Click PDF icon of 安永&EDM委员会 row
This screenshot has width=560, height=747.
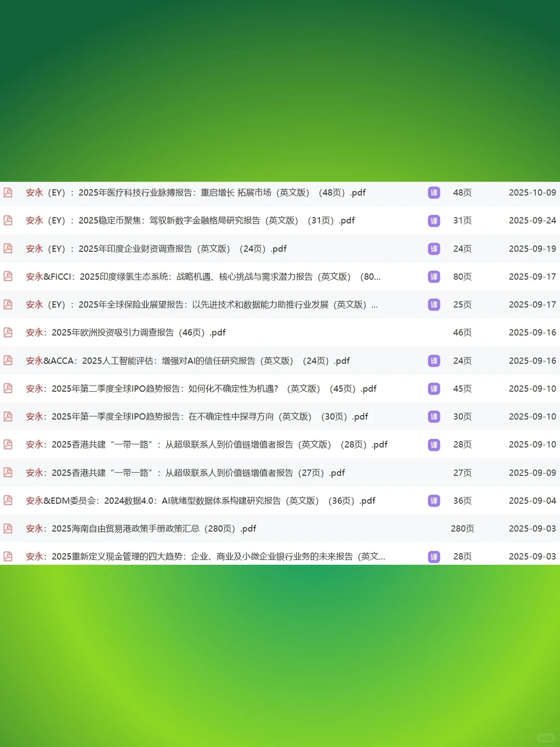[x=8, y=501]
